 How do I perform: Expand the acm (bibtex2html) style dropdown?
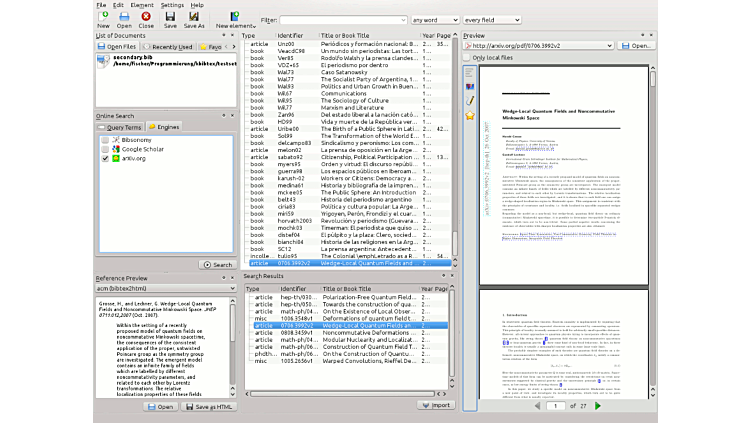(163, 289)
